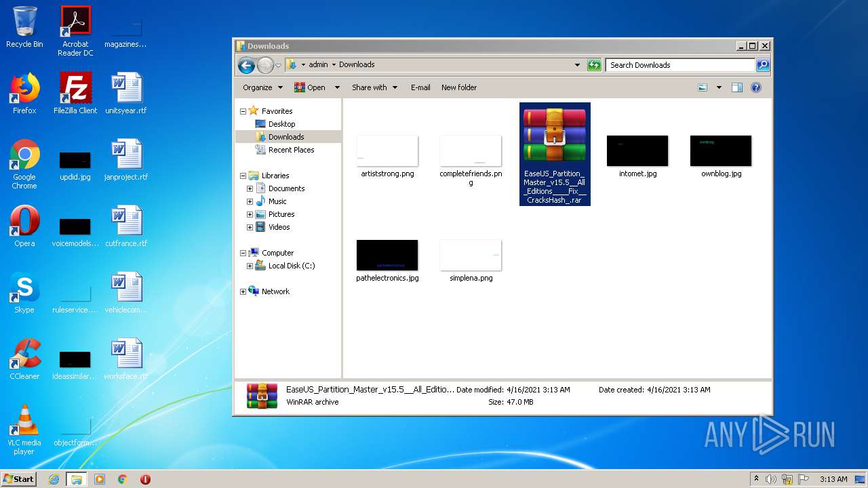Launch Acrobat Reader DC from desktop
The image size is (868, 488).
[x=75, y=31]
